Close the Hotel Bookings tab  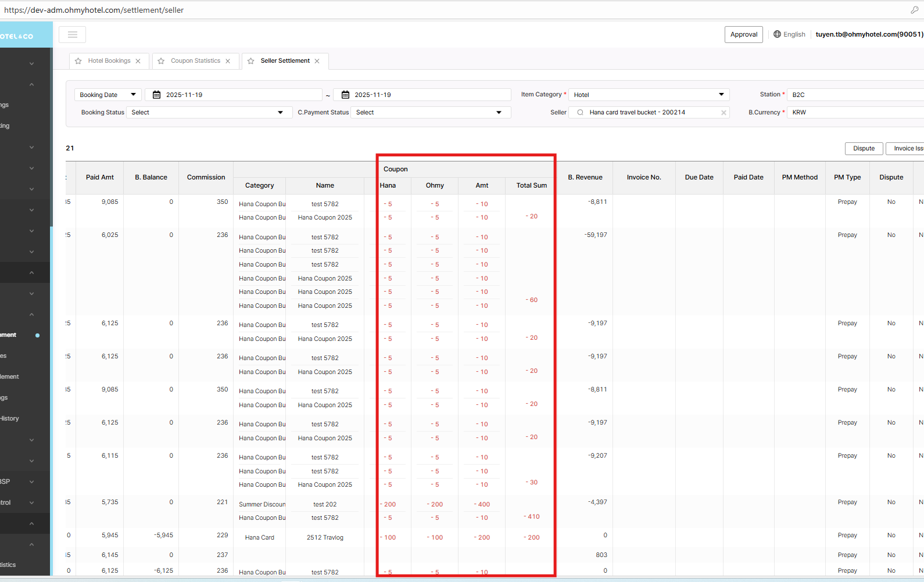pyautogui.click(x=138, y=61)
